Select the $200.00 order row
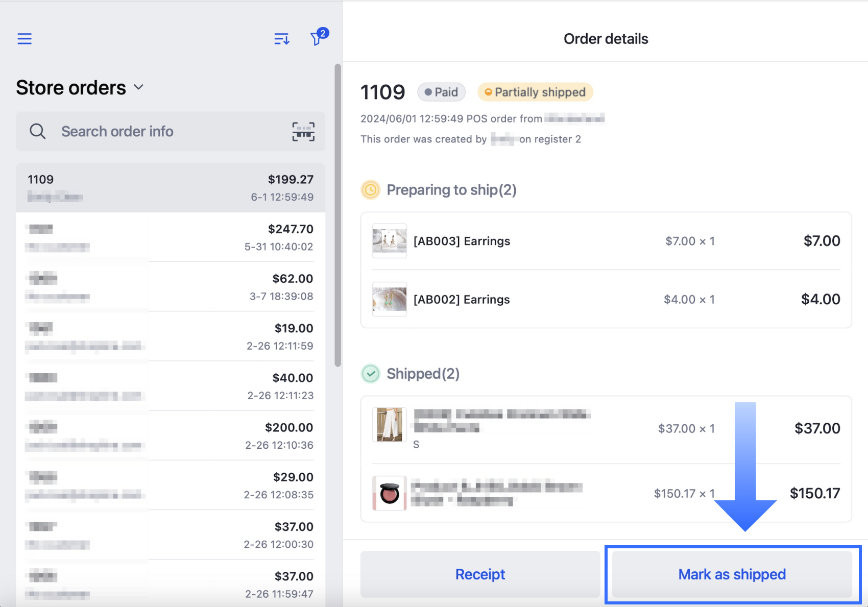Viewport: 868px width, 607px height. [x=171, y=435]
